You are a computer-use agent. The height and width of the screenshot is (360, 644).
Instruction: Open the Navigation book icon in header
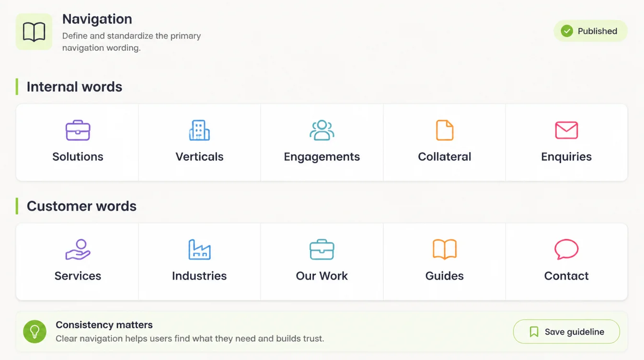[34, 32]
